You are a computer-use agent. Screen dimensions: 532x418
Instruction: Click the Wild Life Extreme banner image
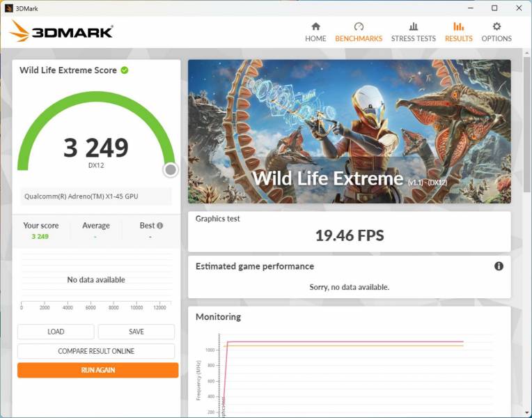(x=349, y=131)
